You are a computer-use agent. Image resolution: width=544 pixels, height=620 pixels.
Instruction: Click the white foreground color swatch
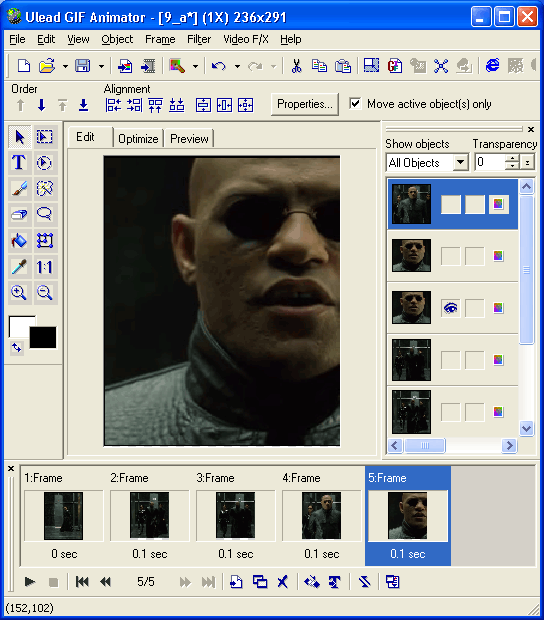[19, 326]
